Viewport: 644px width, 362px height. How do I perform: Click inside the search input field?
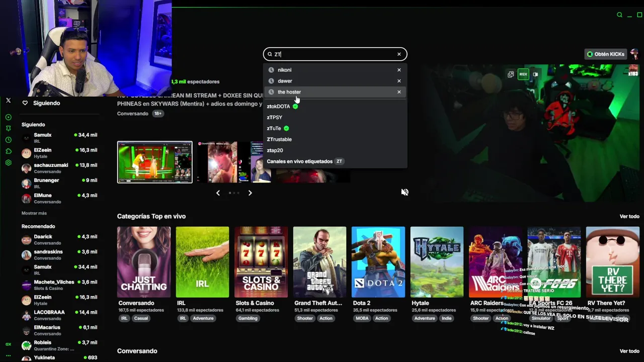point(335,54)
